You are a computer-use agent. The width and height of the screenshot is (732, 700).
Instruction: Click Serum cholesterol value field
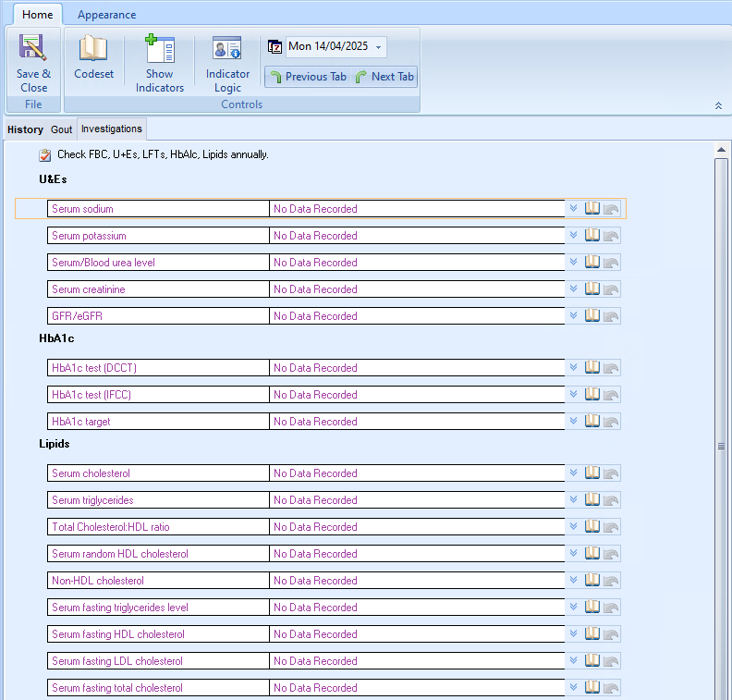(417, 473)
